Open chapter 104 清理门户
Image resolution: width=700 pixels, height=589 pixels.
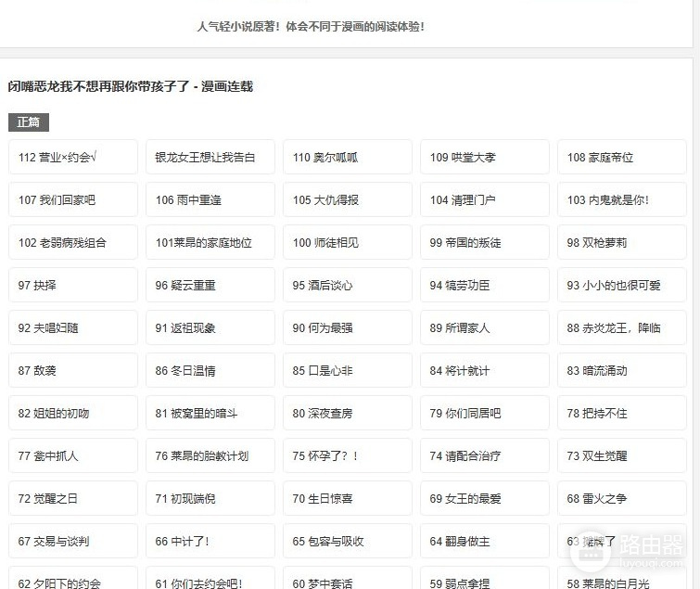tap(485, 199)
